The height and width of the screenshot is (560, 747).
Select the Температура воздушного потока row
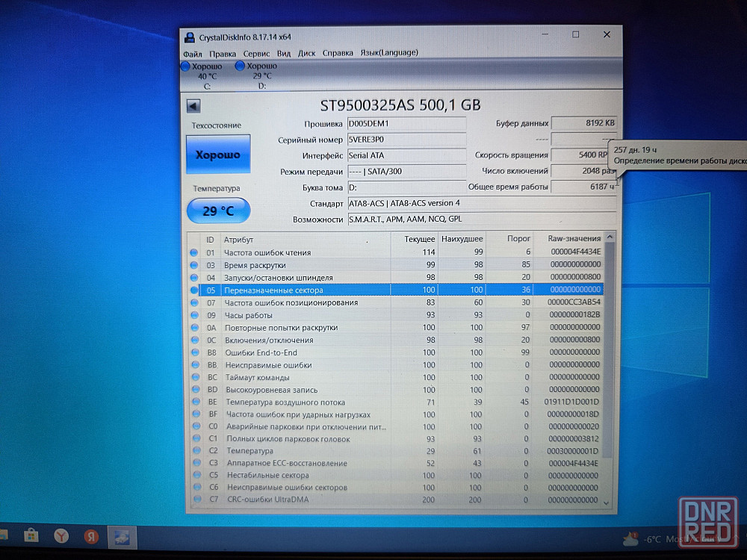tap(396, 402)
